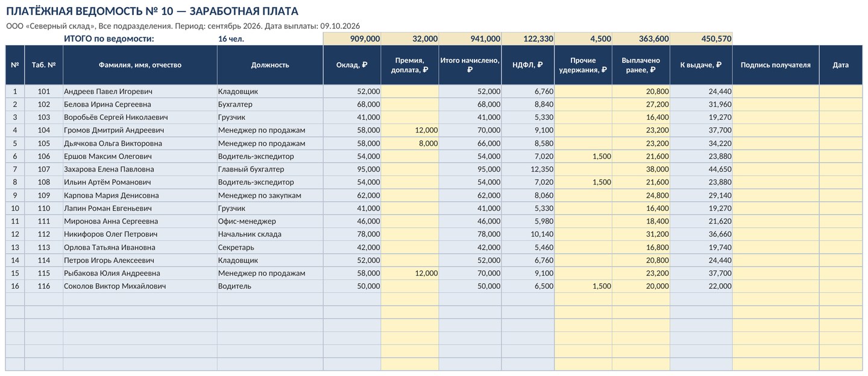Click empty bonus cell for Карпова

[x=410, y=195]
